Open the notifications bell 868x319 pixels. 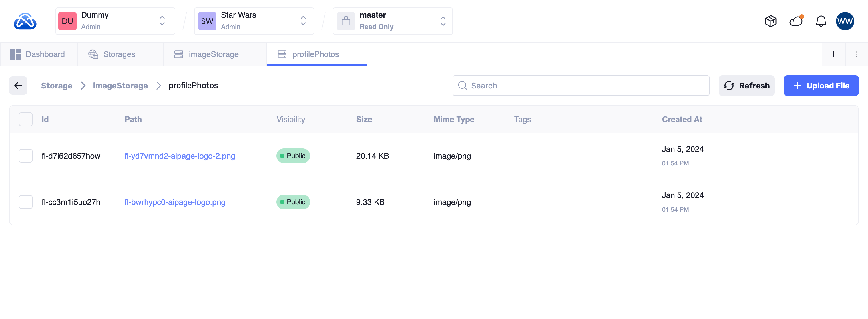click(x=821, y=21)
